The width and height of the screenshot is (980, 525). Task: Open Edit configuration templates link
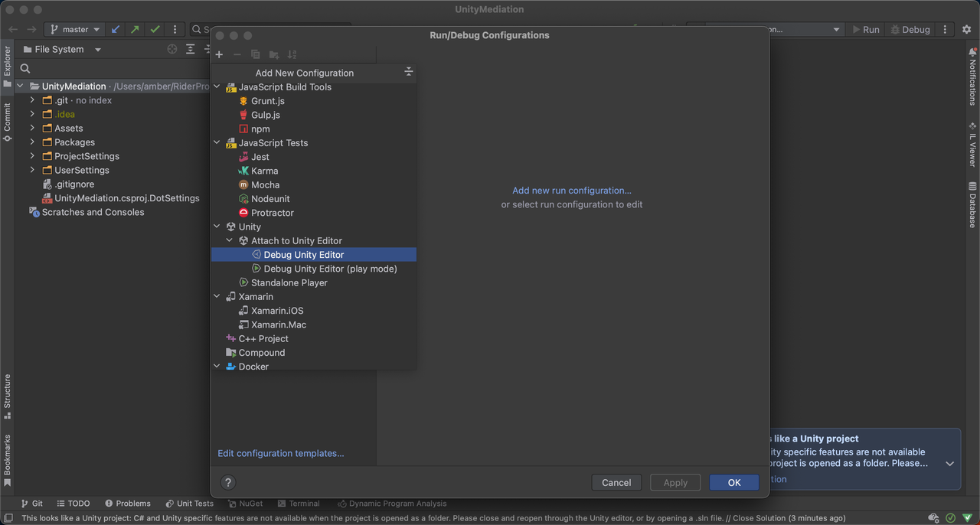281,453
